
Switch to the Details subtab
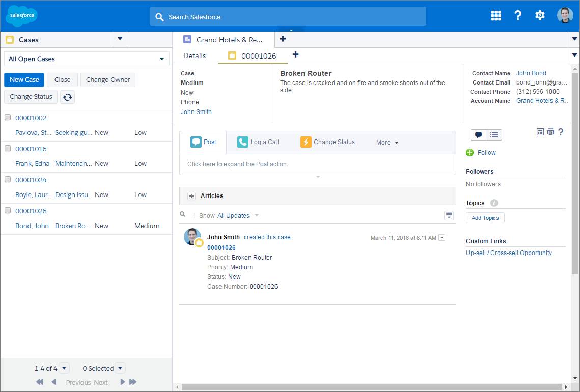point(195,55)
